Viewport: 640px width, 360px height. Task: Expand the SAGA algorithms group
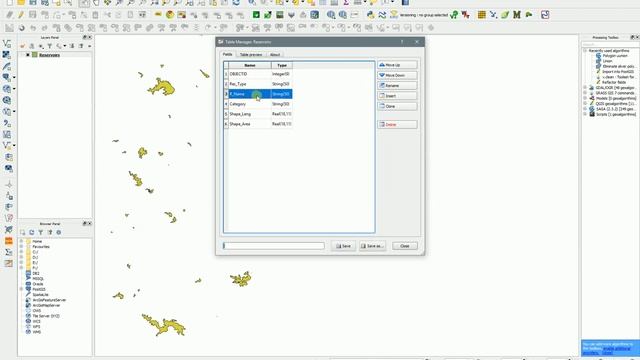click(585, 109)
